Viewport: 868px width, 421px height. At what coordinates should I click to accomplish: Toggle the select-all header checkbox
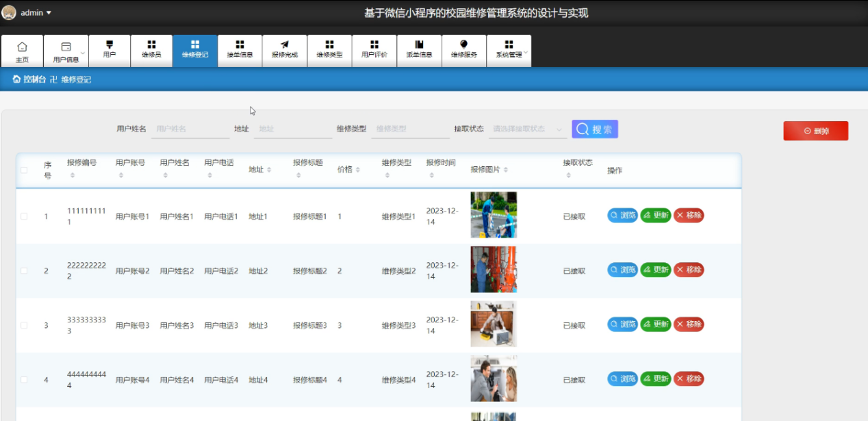(x=24, y=170)
